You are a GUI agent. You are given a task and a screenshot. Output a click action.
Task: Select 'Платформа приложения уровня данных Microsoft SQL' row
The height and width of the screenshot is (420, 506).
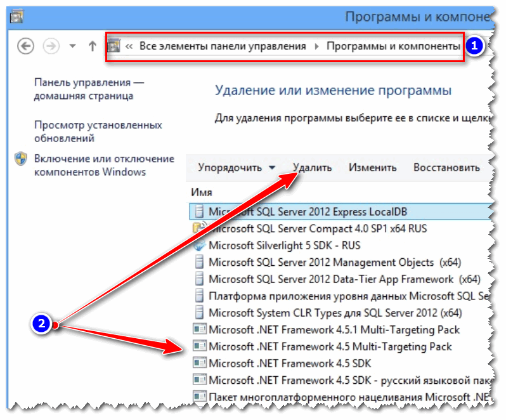tap(349, 296)
